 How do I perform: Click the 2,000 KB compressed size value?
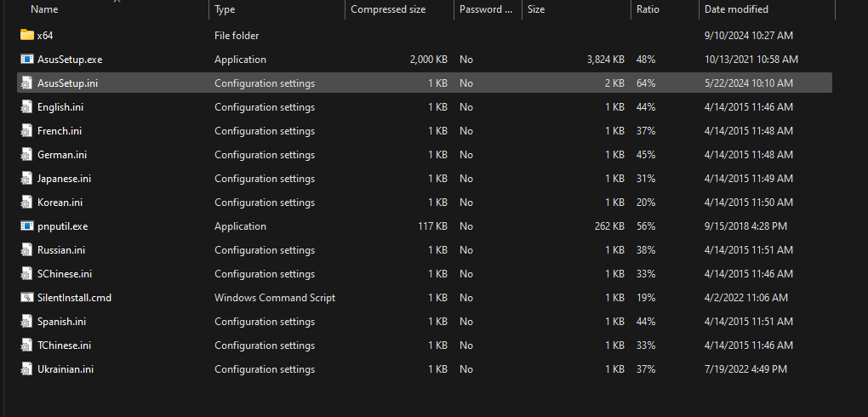click(428, 60)
